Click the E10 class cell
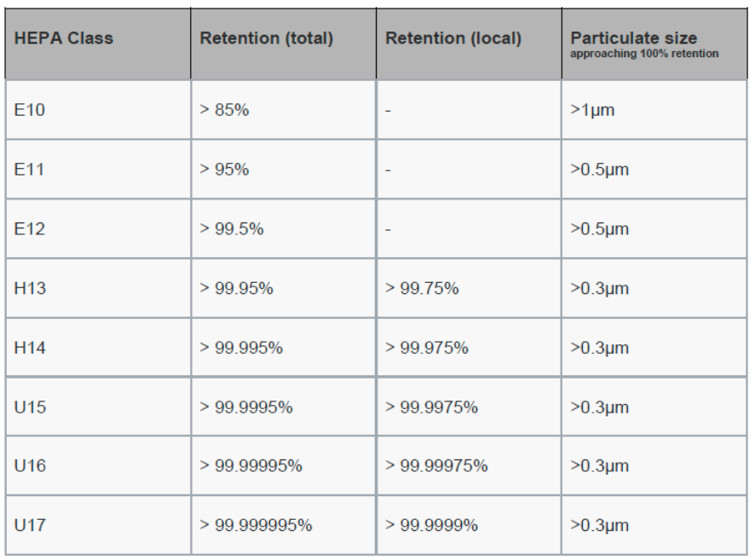Screen dimensions: 755x560 (x=29, y=110)
